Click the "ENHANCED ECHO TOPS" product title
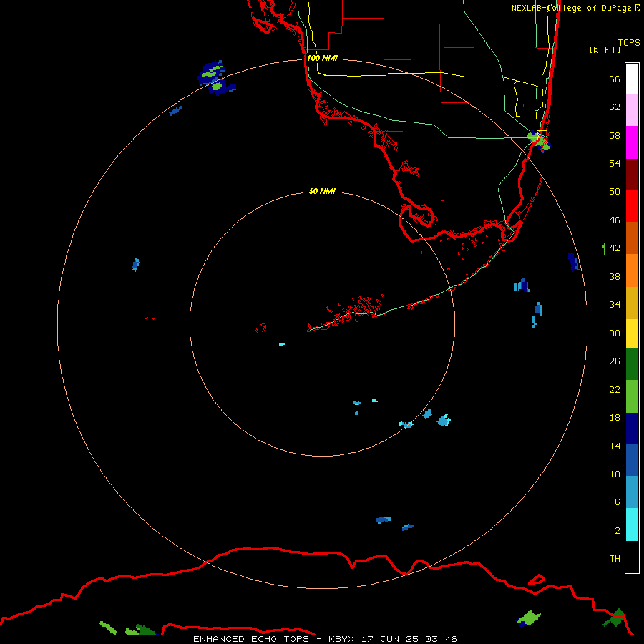 click(251, 639)
